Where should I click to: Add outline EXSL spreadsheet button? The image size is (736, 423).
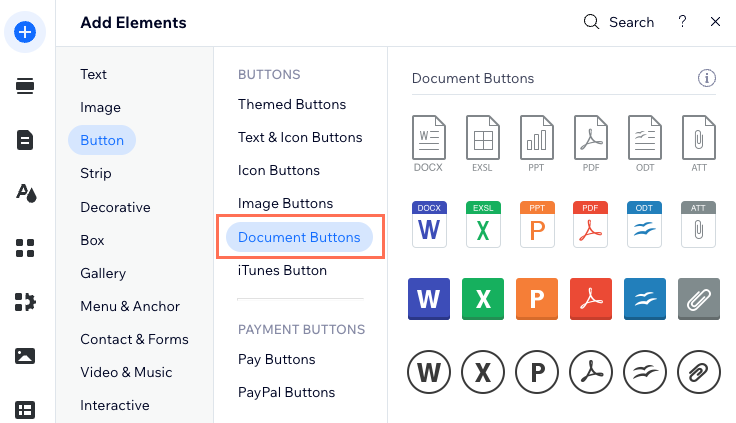tap(483, 144)
